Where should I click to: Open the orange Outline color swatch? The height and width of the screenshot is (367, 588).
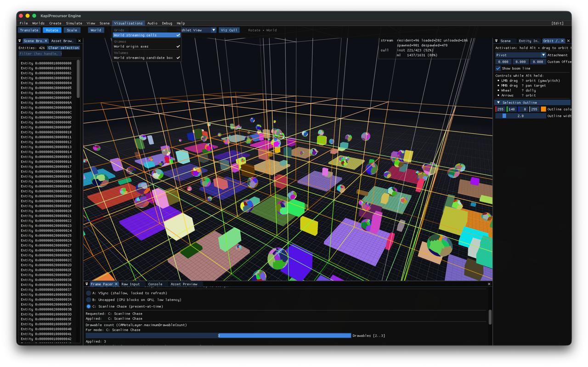pyautogui.click(x=543, y=109)
